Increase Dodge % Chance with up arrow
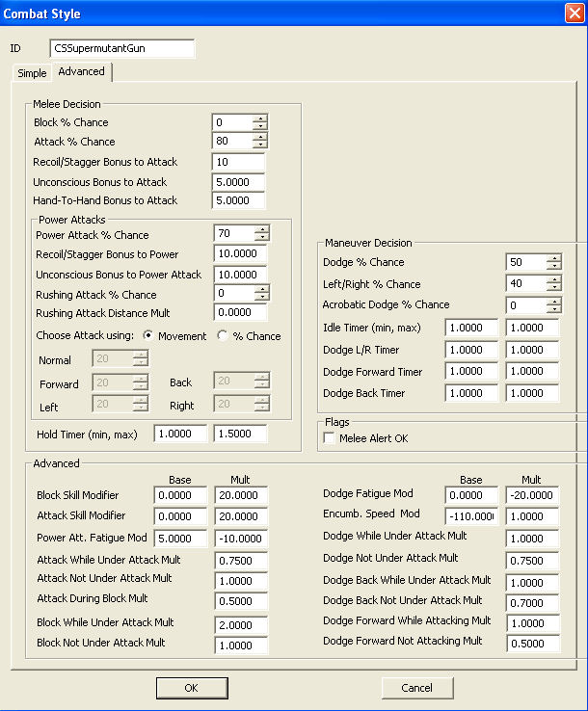588x711 pixels. [x=554, y=258]
